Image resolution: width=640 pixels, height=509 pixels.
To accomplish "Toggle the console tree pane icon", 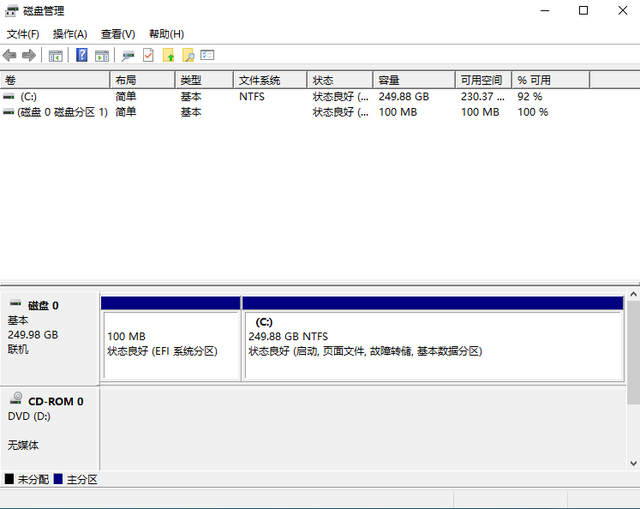I will pyautogui.click(x=56, y=56).
